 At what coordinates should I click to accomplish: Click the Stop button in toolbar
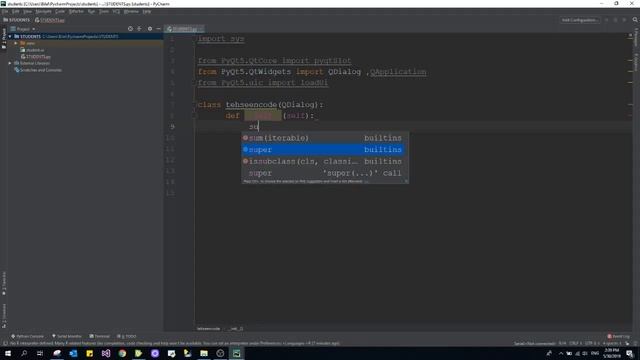[x=624, y=20]
